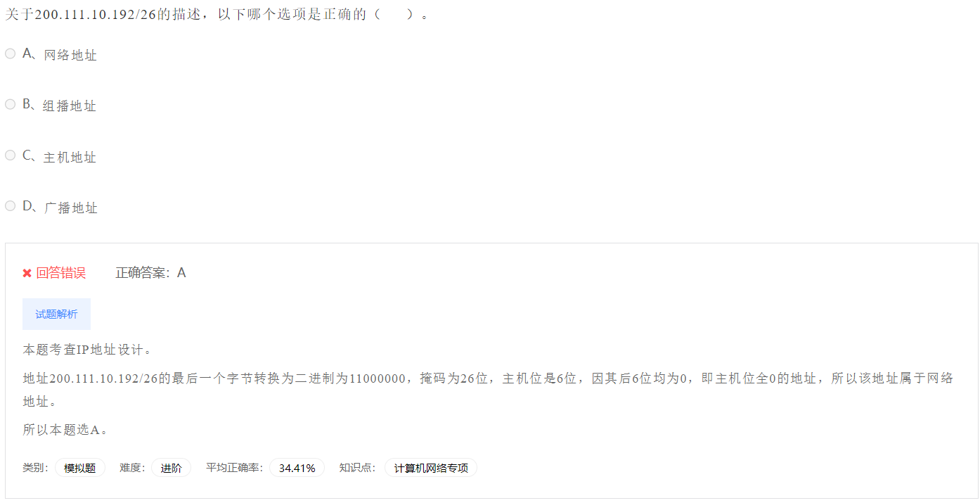Click the 知识点 label
This screenshot has width=980, height=503.
click(357, 468)
